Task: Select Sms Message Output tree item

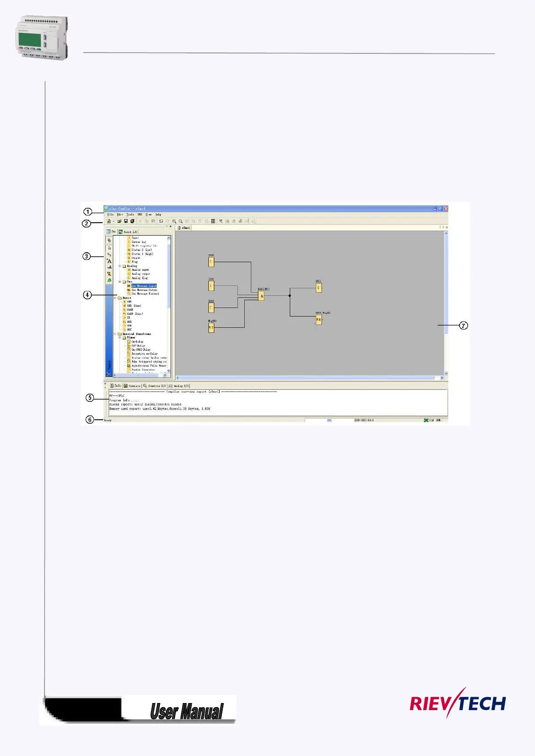Action: tap(144, 290)
